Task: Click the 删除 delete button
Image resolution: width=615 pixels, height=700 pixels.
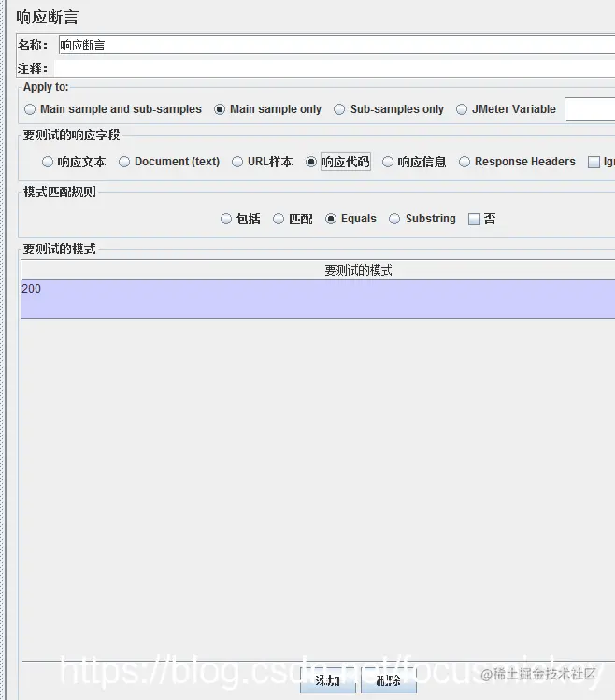Action: (x=389, y=680)
